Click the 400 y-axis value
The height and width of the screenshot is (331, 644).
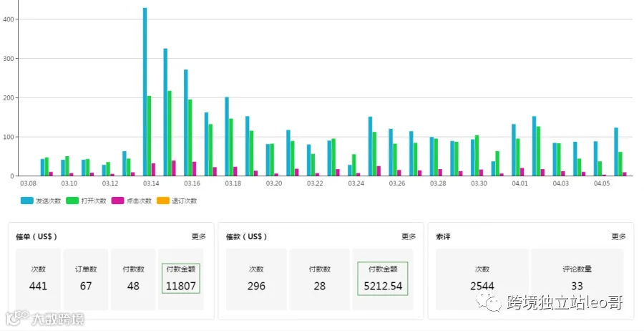click(x=8, y=19)
